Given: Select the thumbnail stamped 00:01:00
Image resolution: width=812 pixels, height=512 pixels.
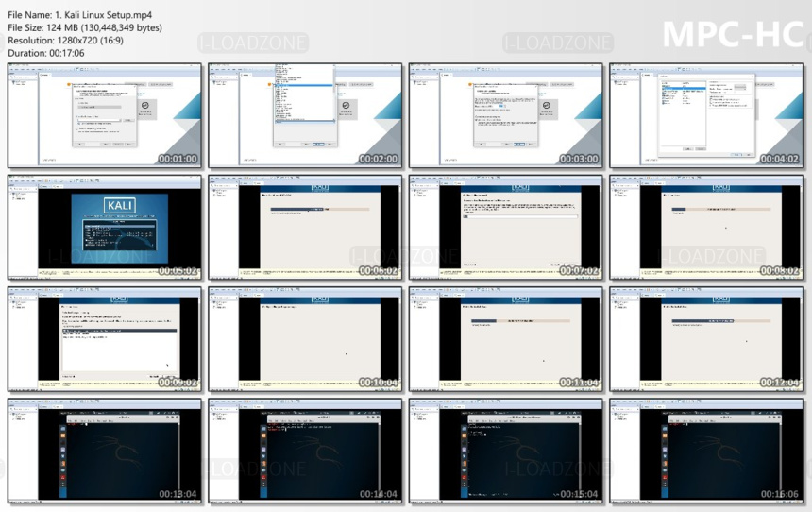Looking at the screenshot, I should (105, 115).
